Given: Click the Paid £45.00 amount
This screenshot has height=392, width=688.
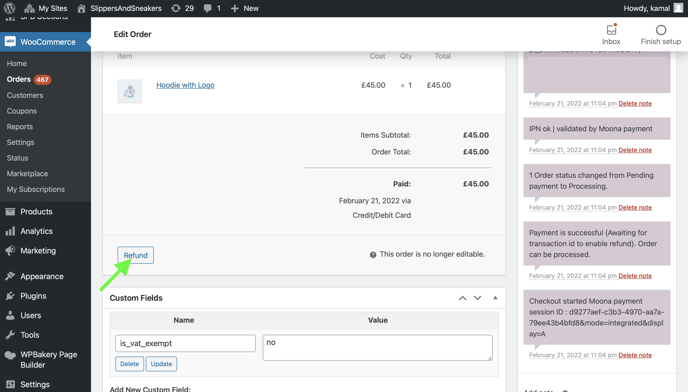Looking at the screenshot, I should coord(476,184).
